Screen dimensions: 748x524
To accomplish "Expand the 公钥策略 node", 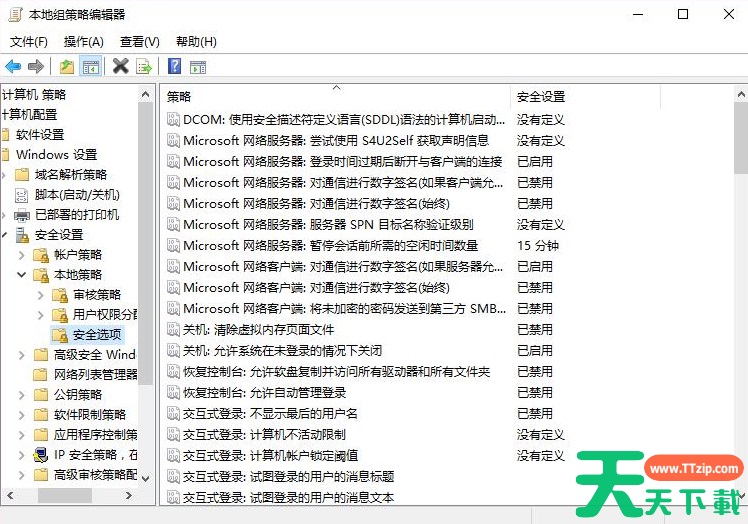I will (x=21, y=395).
